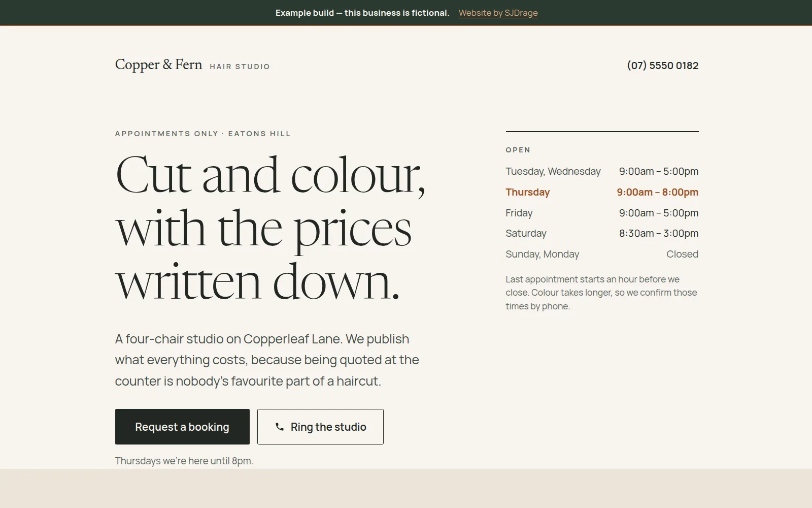Click the APPOINTMENTS ONLY · EATONS HILL label

point(203,134)
